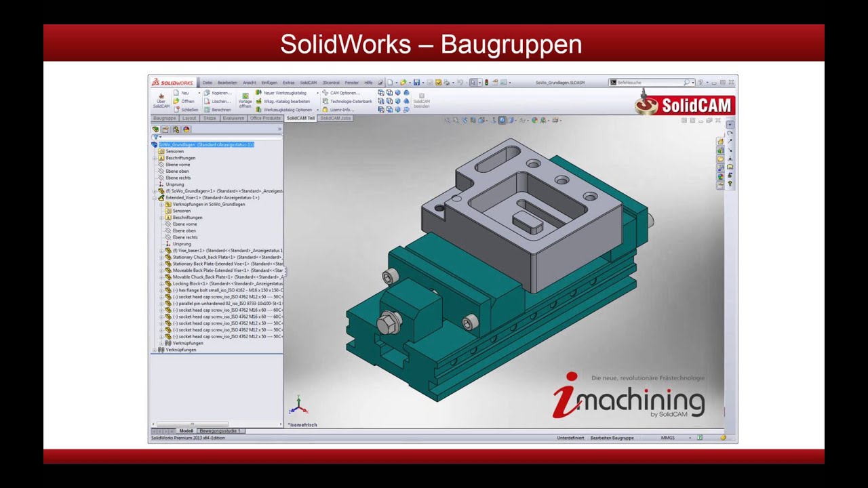Switch to the Skizze tab
This screenshot has height=488, width=868.
tap(210, 118)
